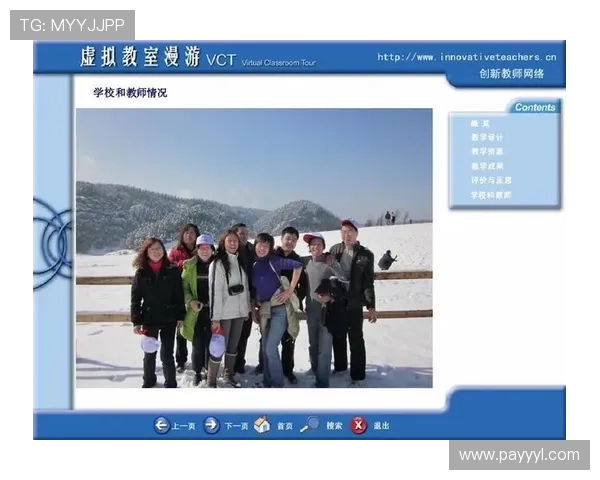The height and width of the screenshot is (480, 600).
Task: Click the Virtual Classroom Tour subtitle
Action: [x=278, y=63]
